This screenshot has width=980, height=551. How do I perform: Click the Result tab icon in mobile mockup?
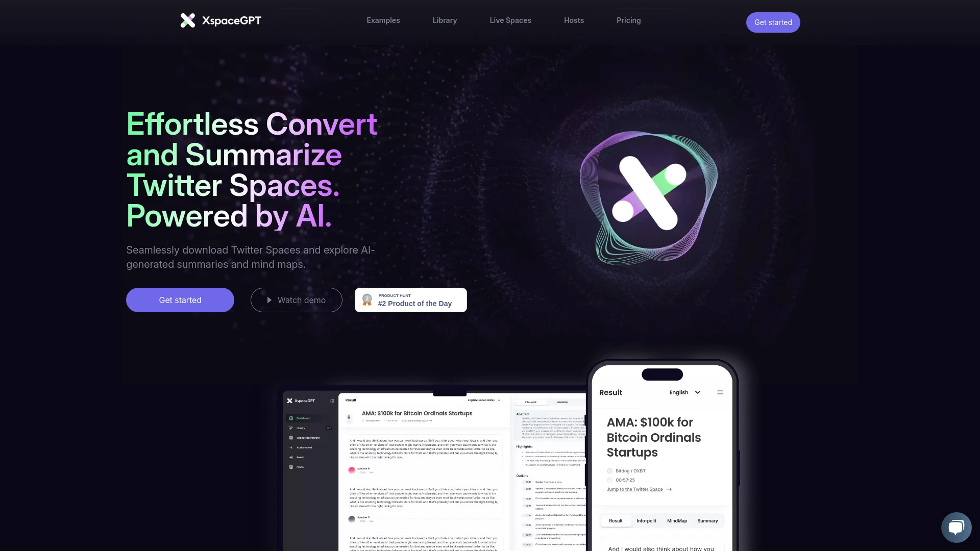(x=616, y=520)
